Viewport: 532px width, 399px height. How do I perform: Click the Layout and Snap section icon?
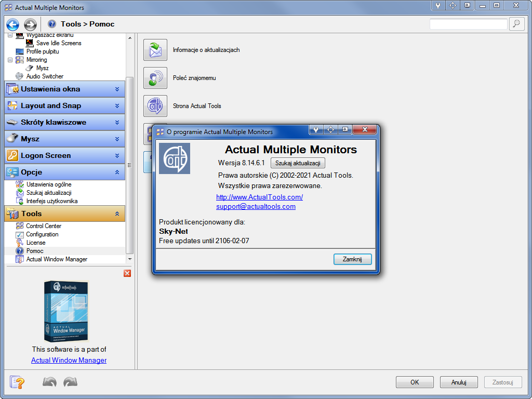coord(12,105)
